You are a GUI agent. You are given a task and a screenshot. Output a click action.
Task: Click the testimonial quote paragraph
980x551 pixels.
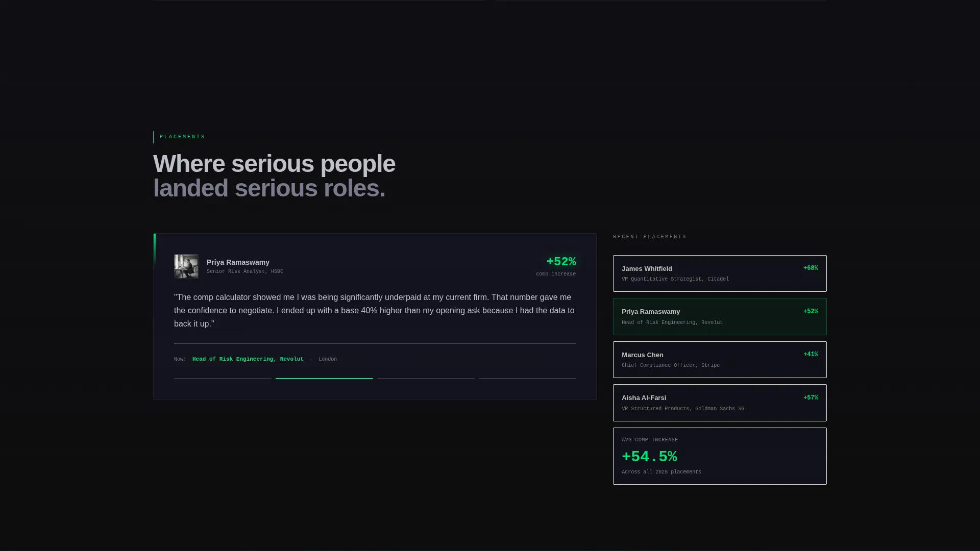pyautogui.click(x=375, y=310)
